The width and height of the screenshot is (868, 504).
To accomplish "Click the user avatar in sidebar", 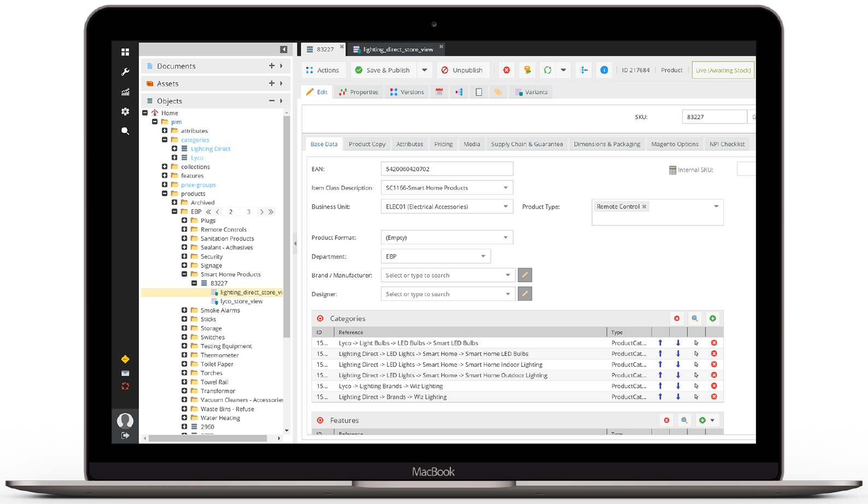I will tap(125, 420).
